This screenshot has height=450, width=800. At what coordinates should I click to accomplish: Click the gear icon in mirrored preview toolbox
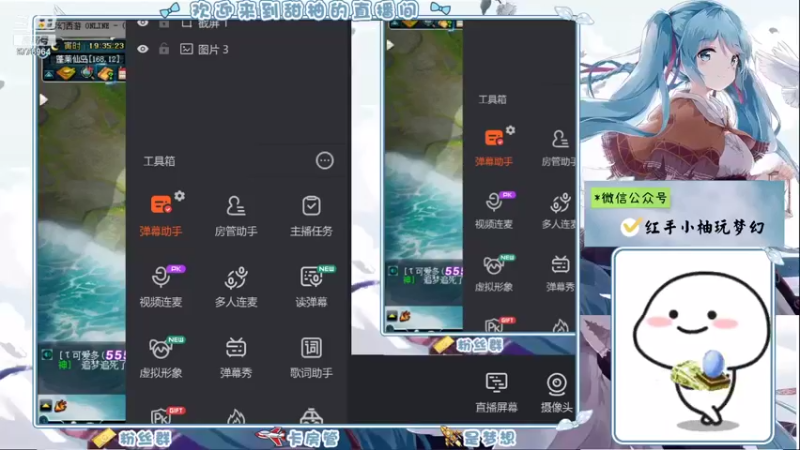click(x=510, y=130)
